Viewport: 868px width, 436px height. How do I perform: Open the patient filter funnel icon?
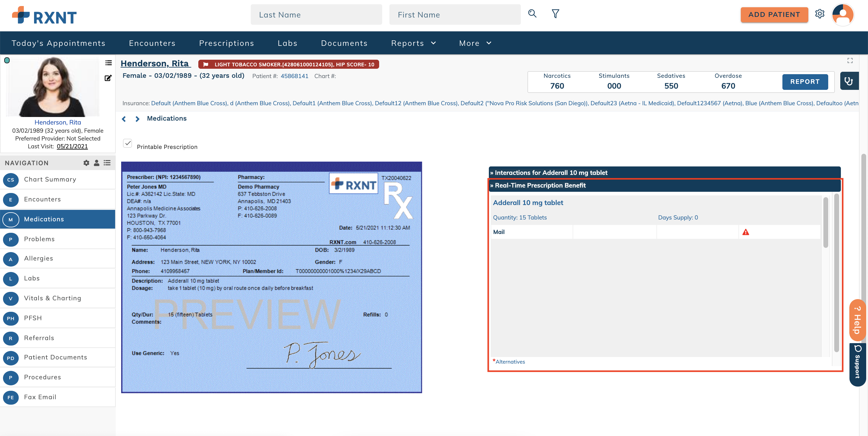pyautogui.click(x=555, y=14)
